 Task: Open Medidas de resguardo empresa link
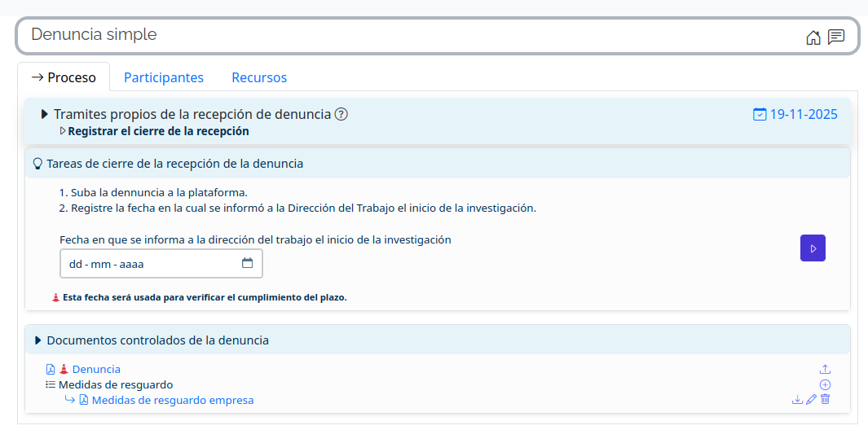[x=172, y=400]
